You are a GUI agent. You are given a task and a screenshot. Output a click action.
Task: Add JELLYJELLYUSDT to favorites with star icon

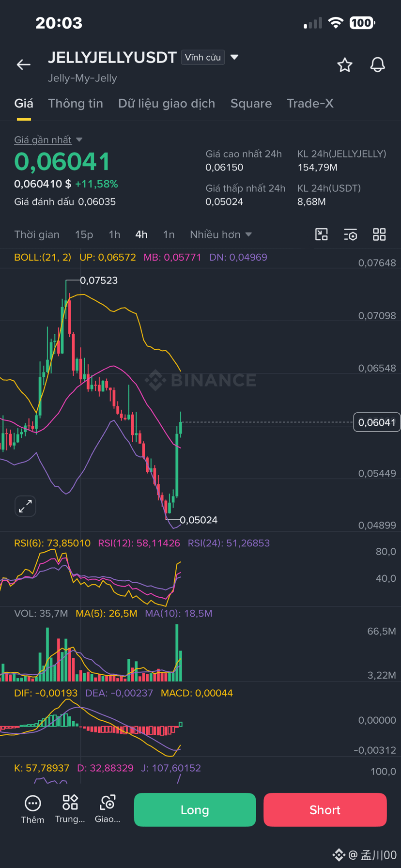[x=345, y=65]
